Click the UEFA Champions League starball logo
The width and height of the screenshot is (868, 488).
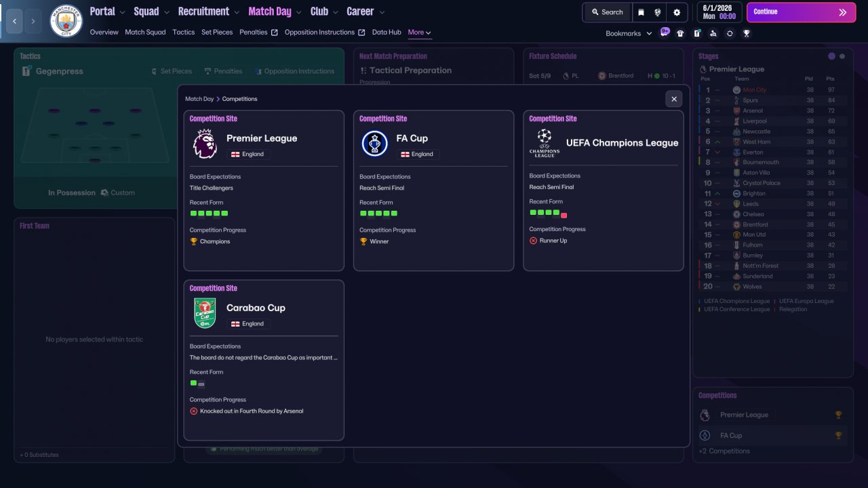[545, 143]
